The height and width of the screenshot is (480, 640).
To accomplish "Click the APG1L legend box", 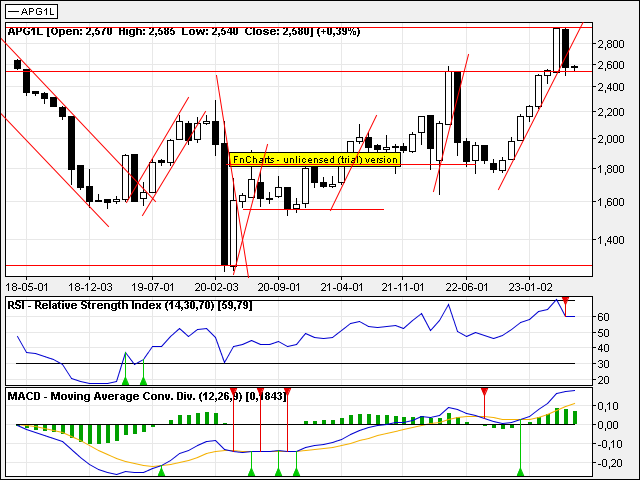I will [31, 11].
